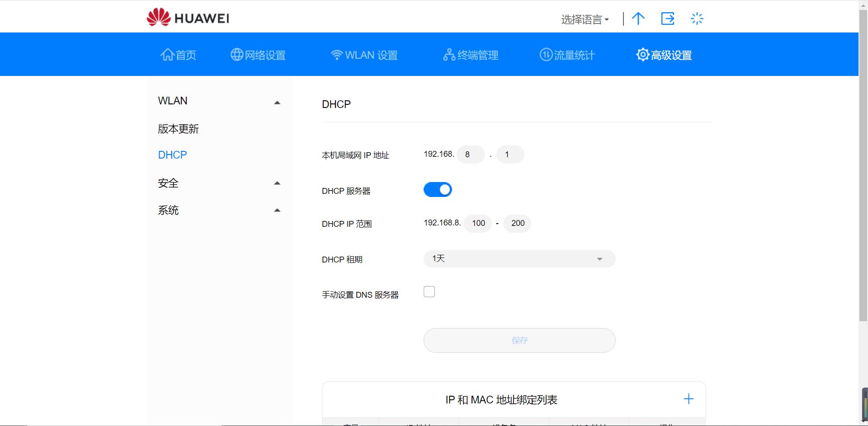Screen dimensions: 868x426
Task: Click the 网络设置 globe icon
Action: point(236,54)
